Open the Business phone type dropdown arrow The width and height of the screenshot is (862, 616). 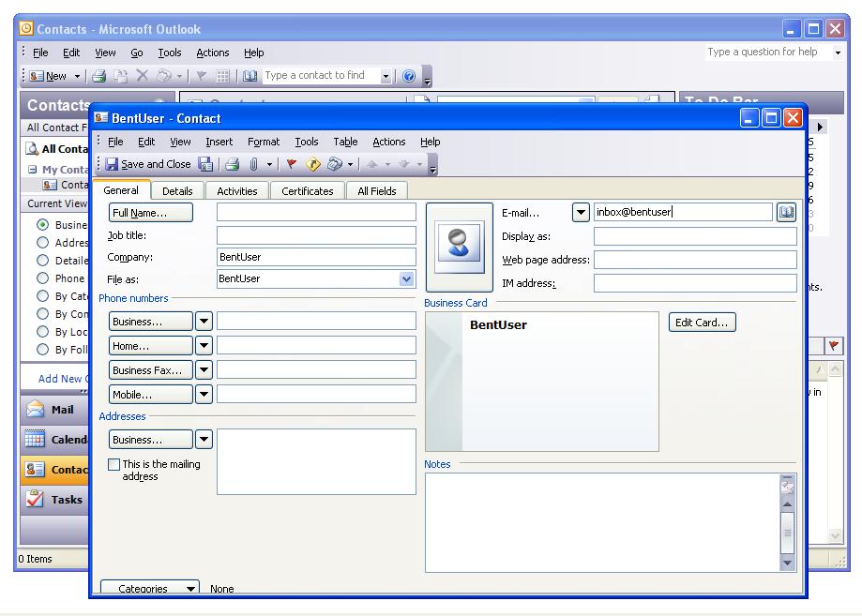(x=204, y=322)
